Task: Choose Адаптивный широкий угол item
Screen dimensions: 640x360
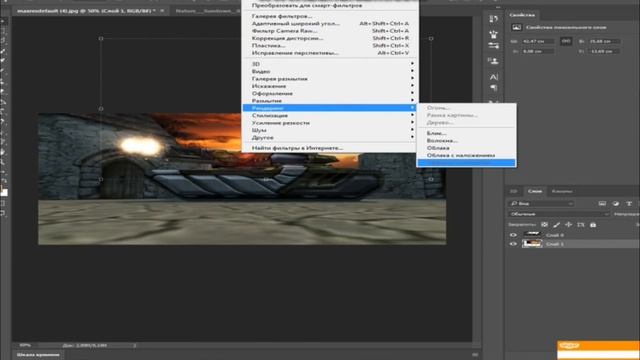Action: click(330, 24)
